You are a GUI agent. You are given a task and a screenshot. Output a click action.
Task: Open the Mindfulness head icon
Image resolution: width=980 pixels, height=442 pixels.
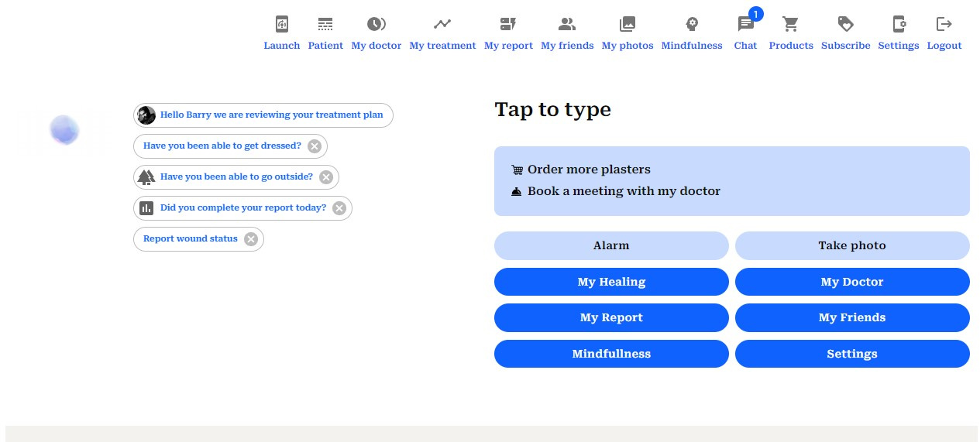tap(692, 25)
